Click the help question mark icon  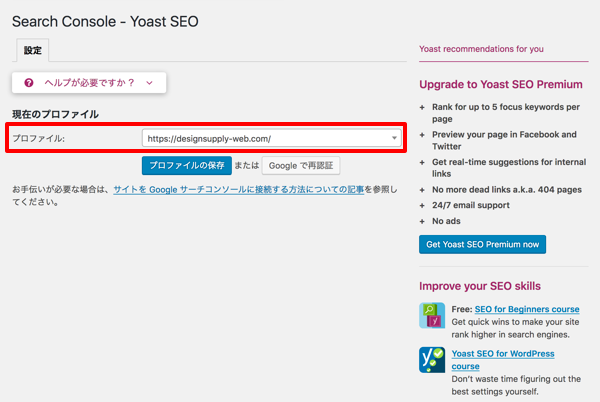(x=29, y=83)
